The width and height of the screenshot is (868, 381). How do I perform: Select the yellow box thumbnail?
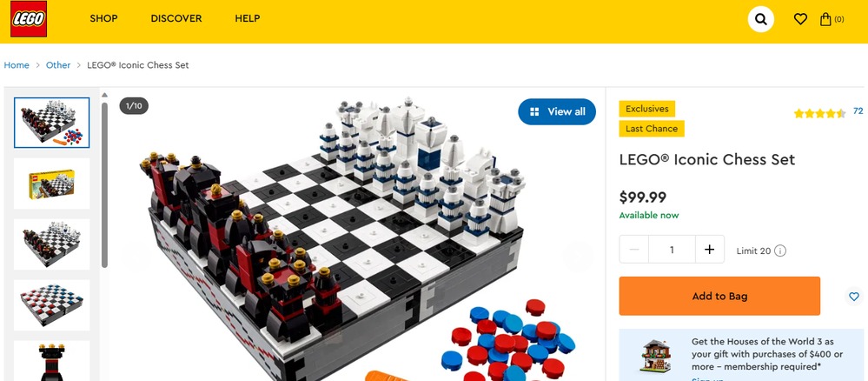tap(51, 184)
